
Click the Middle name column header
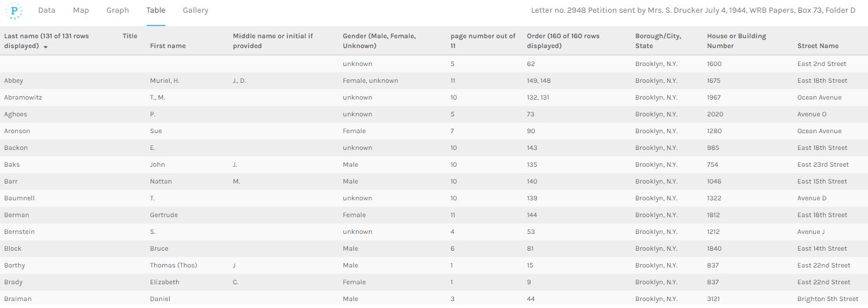pos(272,41)
